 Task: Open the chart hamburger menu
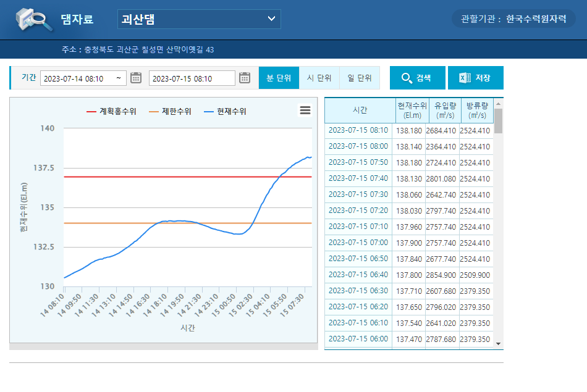305,111
